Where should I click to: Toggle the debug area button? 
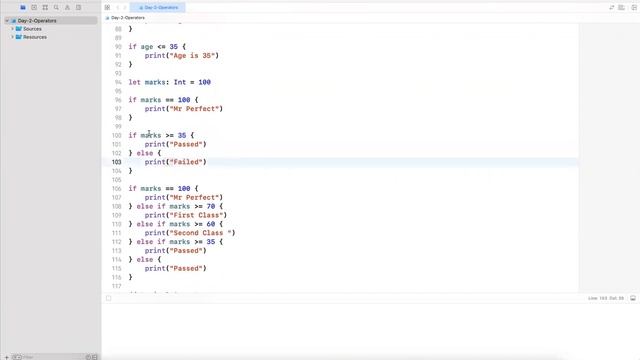point(633,298)
